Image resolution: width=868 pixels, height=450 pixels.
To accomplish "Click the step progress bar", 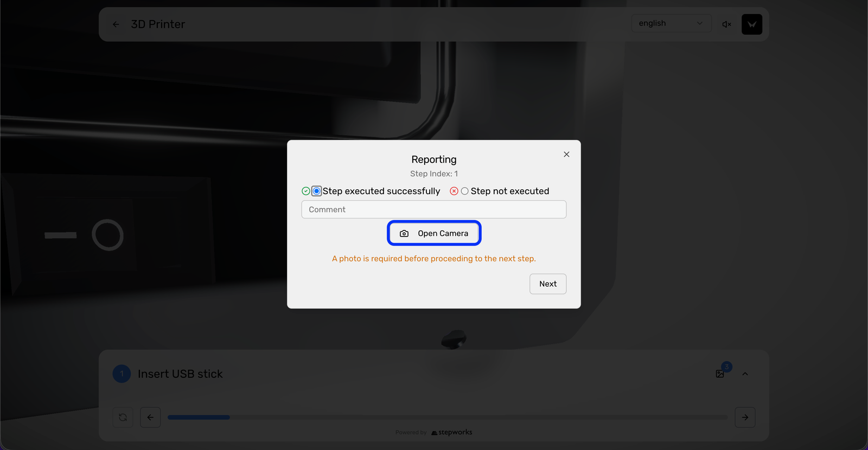I will click(448, 417).
